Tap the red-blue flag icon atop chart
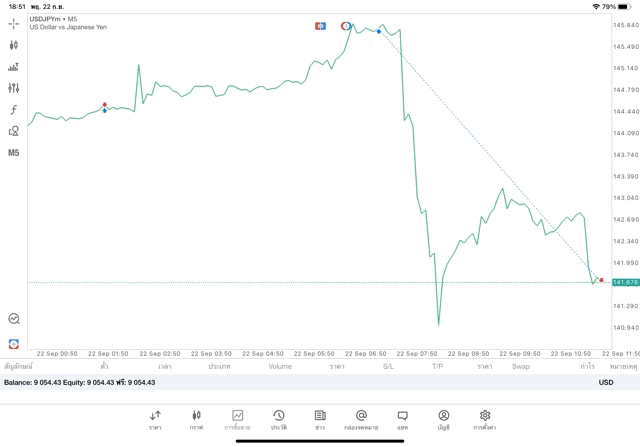The image size is (640, 447). point(320,26)
